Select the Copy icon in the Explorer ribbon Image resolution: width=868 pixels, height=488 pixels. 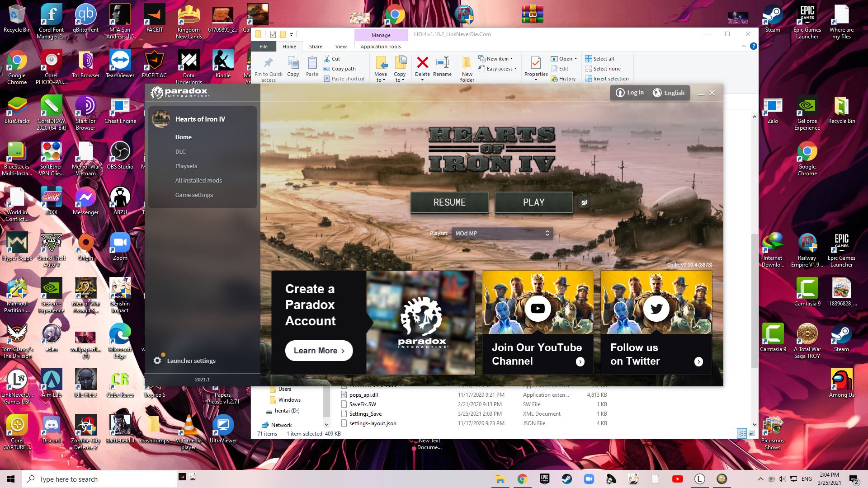click(x=293, y=63)
